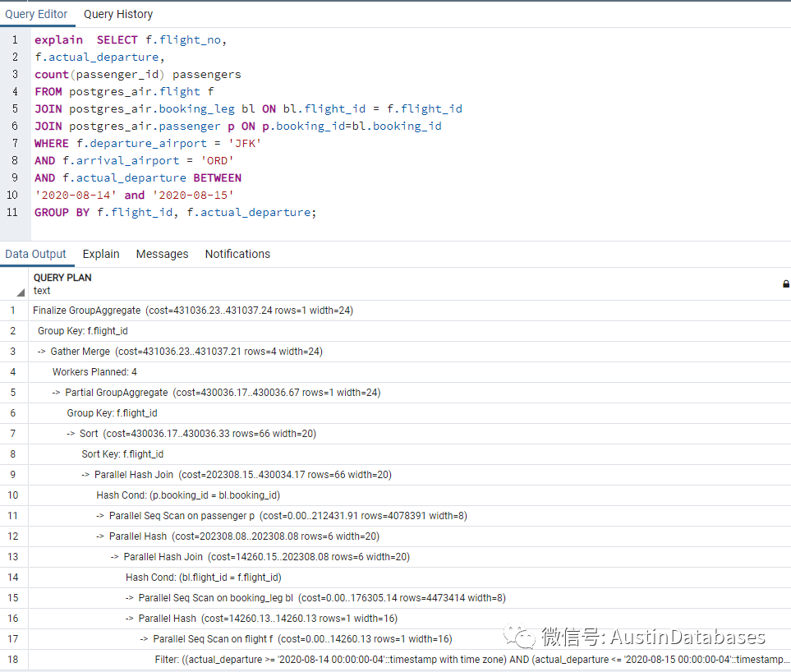Image resolution: width=791 pixels, height=672 pixels.
Task: Select the Sort cost plan row
Action: tap(410, 434)
